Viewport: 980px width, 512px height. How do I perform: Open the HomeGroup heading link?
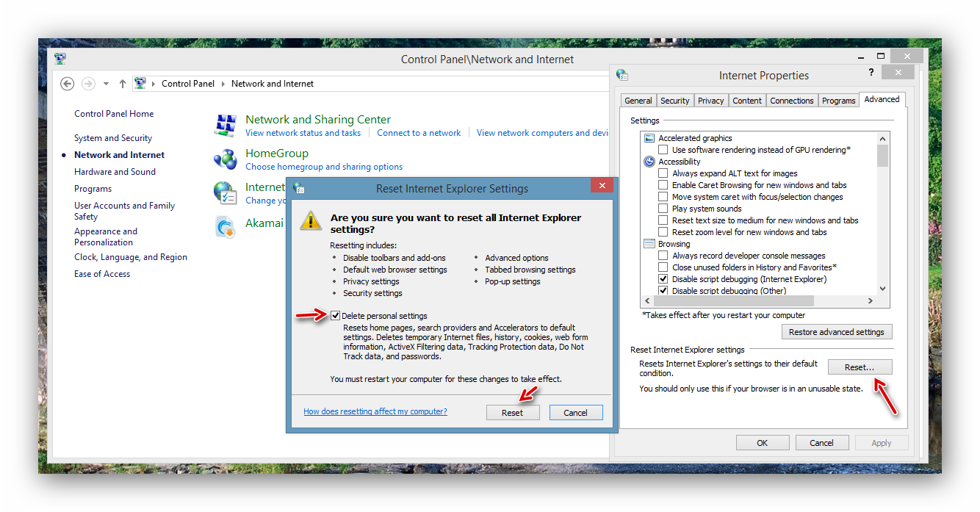[277, 154]
